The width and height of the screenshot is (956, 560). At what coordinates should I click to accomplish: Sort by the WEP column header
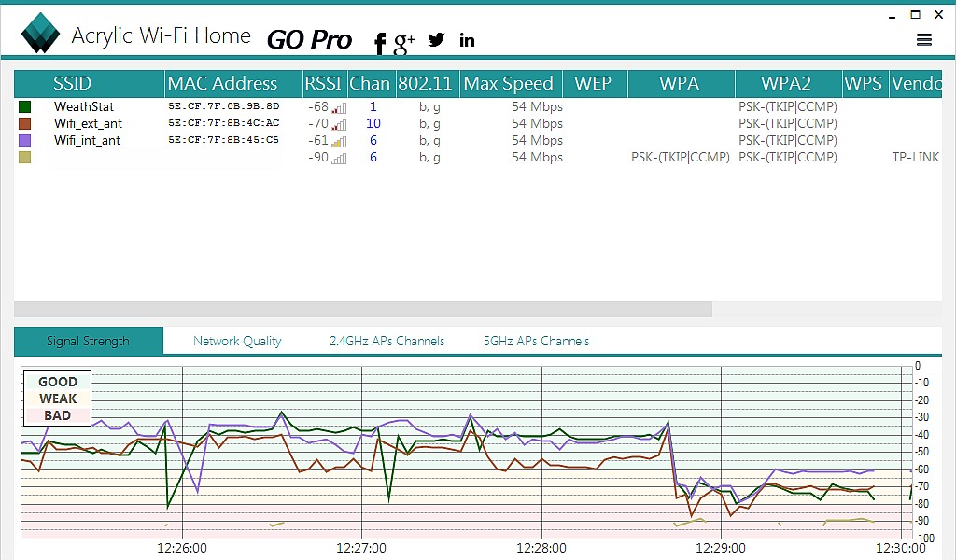point(595,83)
